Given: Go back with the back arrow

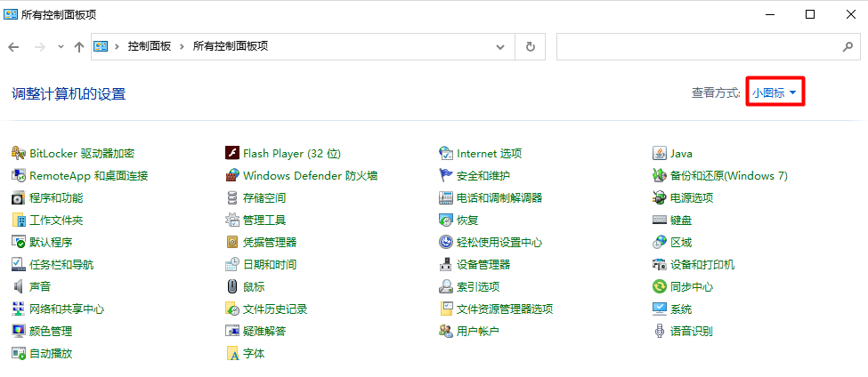Looking at the screenshot, I should pos(14,46).
